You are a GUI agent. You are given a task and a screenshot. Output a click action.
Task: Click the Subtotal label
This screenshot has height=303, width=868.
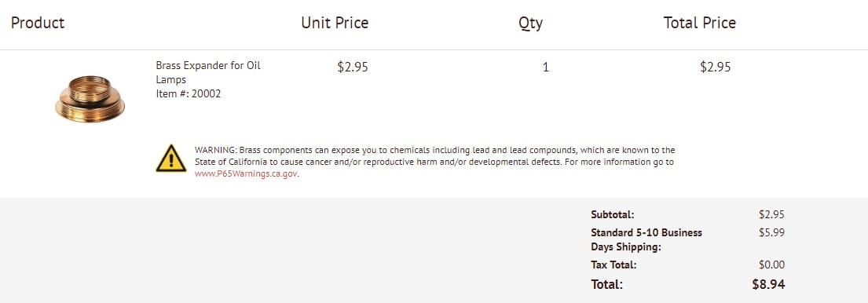point(612,214)
